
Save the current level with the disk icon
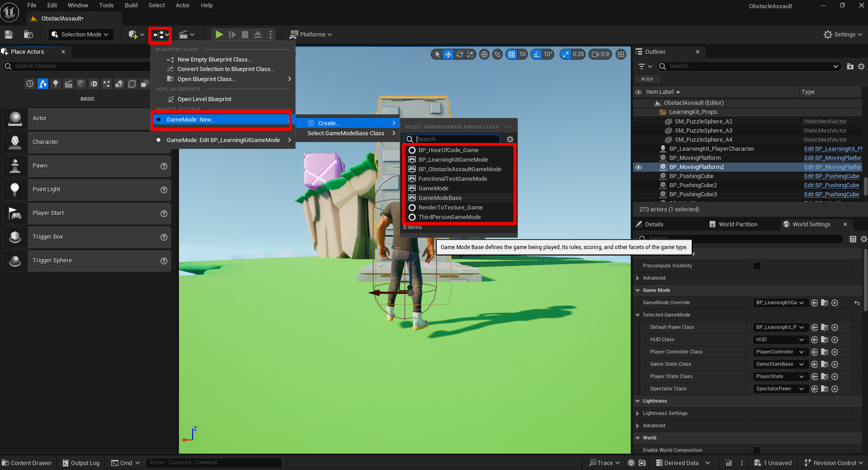coord(8,35)
